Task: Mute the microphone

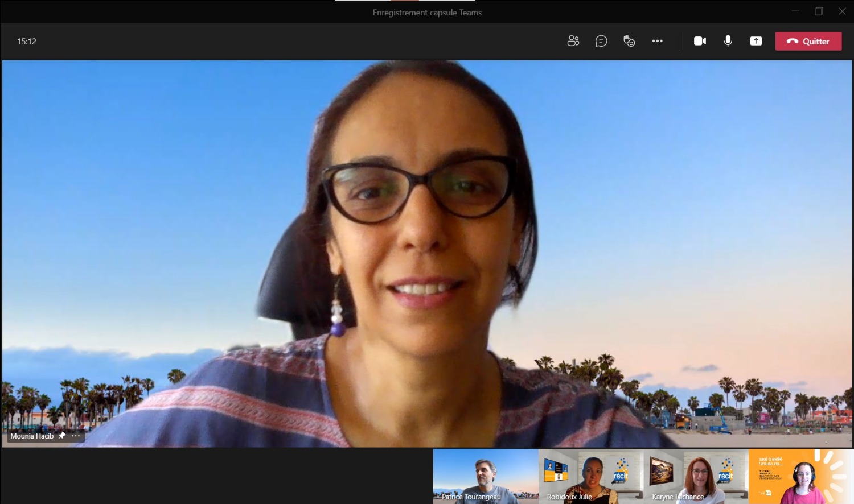Action: [x=728, y=41]
